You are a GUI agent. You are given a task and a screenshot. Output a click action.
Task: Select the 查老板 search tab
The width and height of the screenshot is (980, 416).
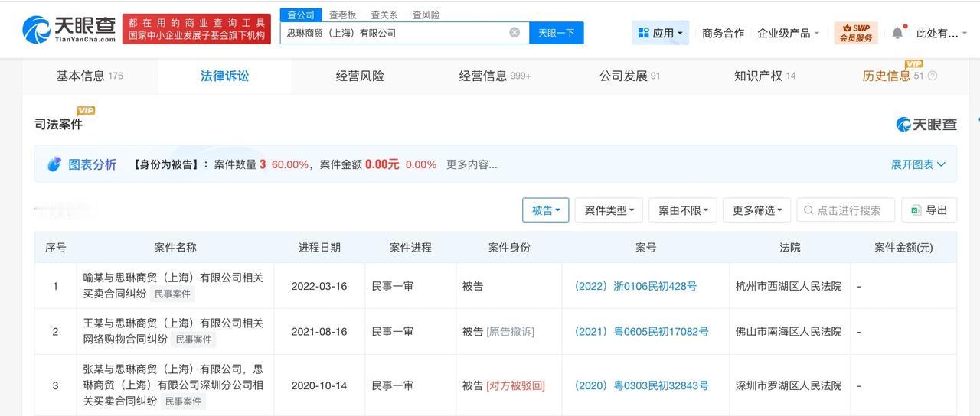coord(342,15)
